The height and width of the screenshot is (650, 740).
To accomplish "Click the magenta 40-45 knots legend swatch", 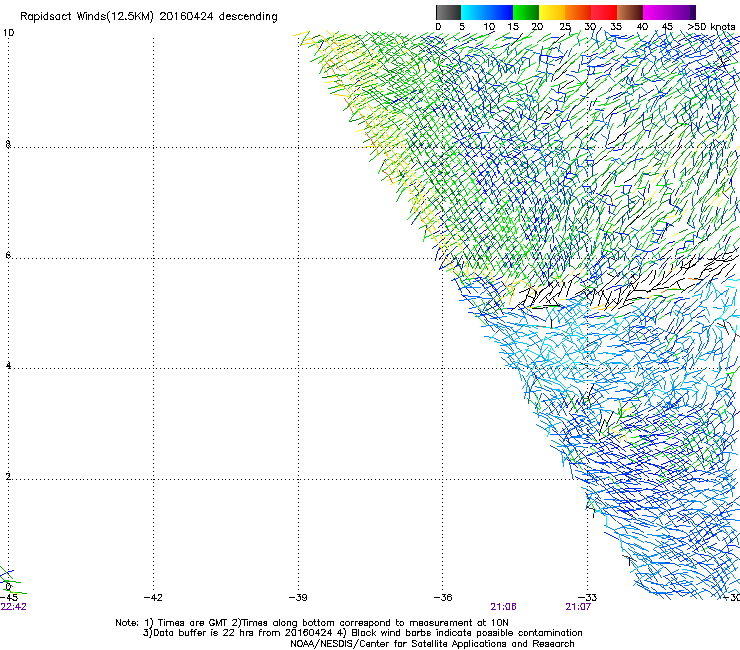I will tap(656, 12).
